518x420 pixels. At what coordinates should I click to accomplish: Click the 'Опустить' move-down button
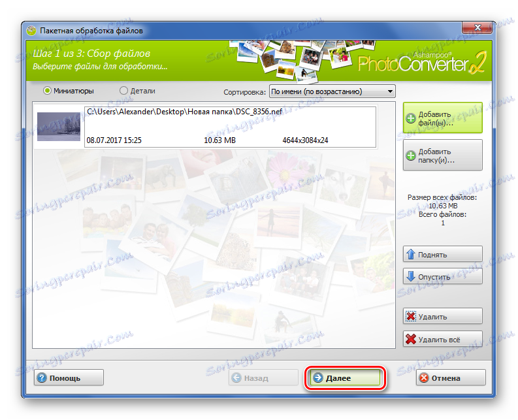(x=442, y=276)
